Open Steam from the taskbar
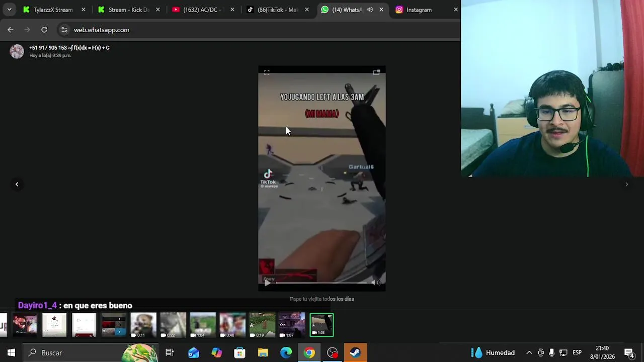The width and height of the screenshot is (644, 362). (355, 353)
